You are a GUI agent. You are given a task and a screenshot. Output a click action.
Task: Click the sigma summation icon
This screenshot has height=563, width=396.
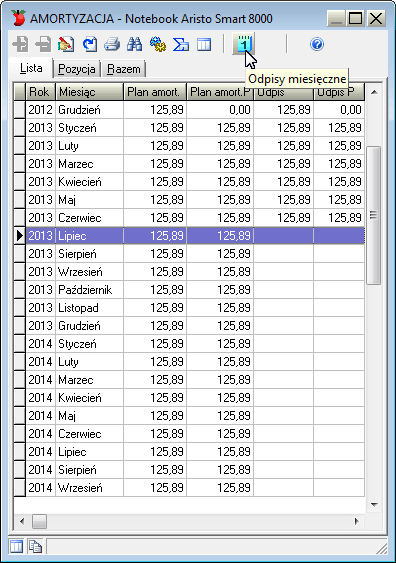(181, 45)
